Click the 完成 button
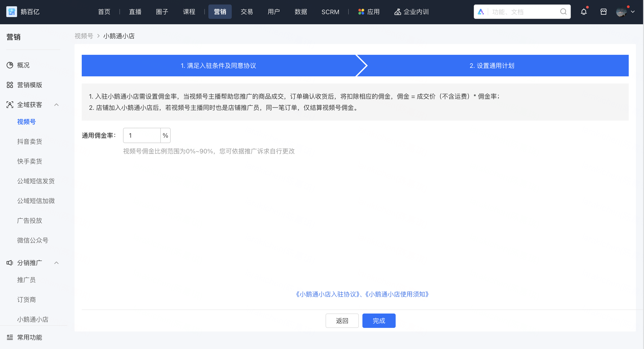This screenshot has width=644, height=349. pyautogui.click(x=379, y=320)
